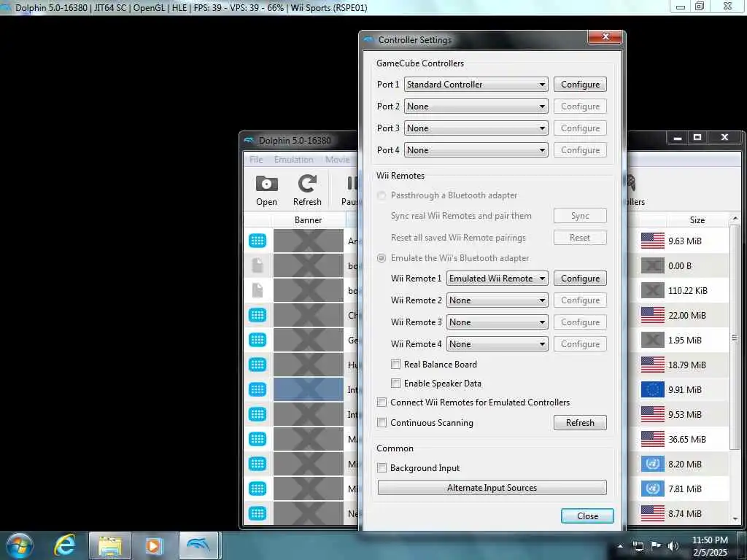Click the world flag icon in 8.20 MiB row
This screenshot has height=560, width=747.
652,464
